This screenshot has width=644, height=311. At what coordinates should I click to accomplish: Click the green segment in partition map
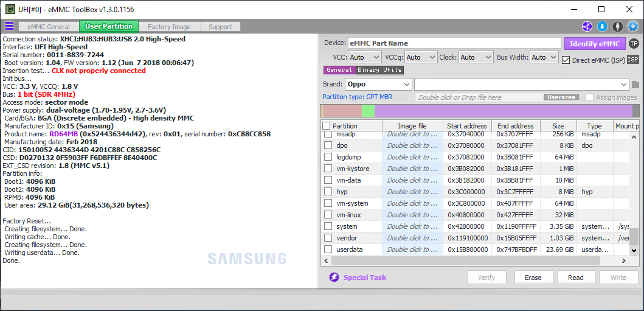pos(369,111)
